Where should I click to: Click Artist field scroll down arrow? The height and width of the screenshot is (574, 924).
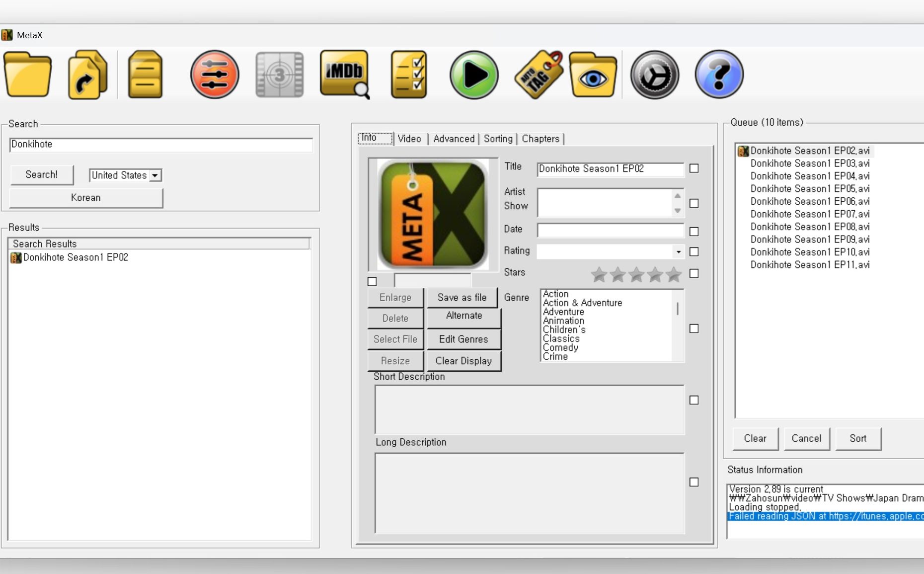pyautogui.click(x=678, y=211)
